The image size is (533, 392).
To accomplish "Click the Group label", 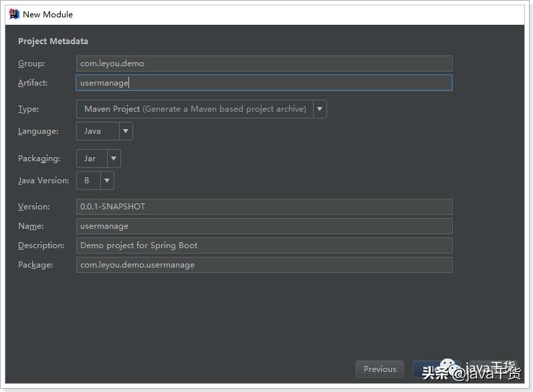I will pyautogui.click(x=31, y=64).
